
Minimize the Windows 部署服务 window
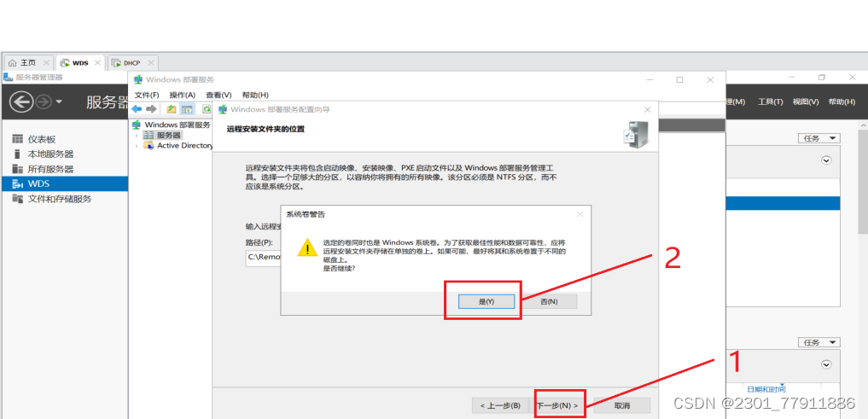[650, 79]
